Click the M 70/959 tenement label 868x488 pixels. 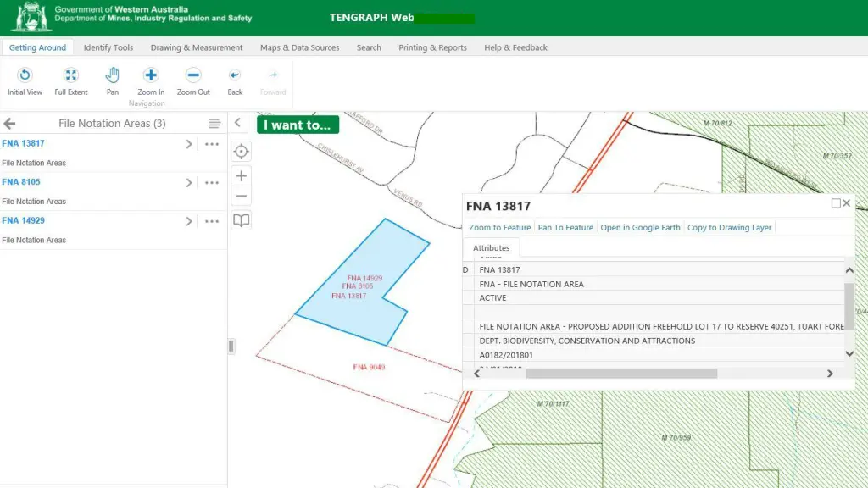point(676,438)
